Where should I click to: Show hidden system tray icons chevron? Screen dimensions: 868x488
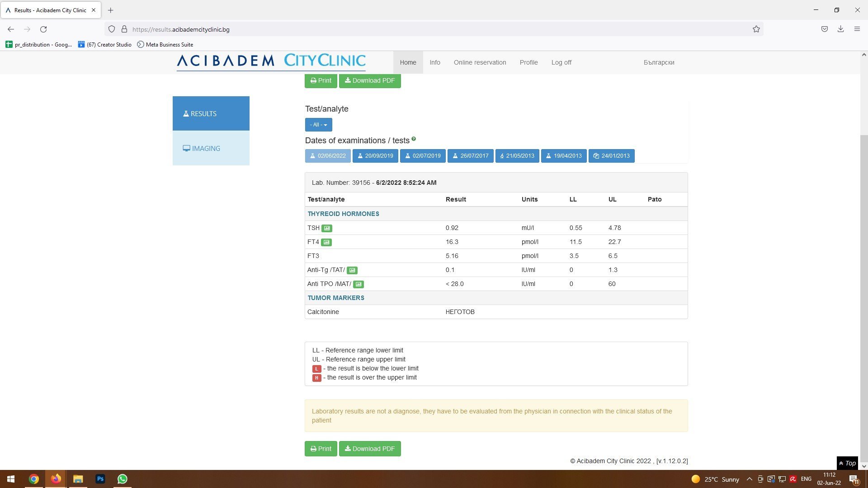[749, 479]
